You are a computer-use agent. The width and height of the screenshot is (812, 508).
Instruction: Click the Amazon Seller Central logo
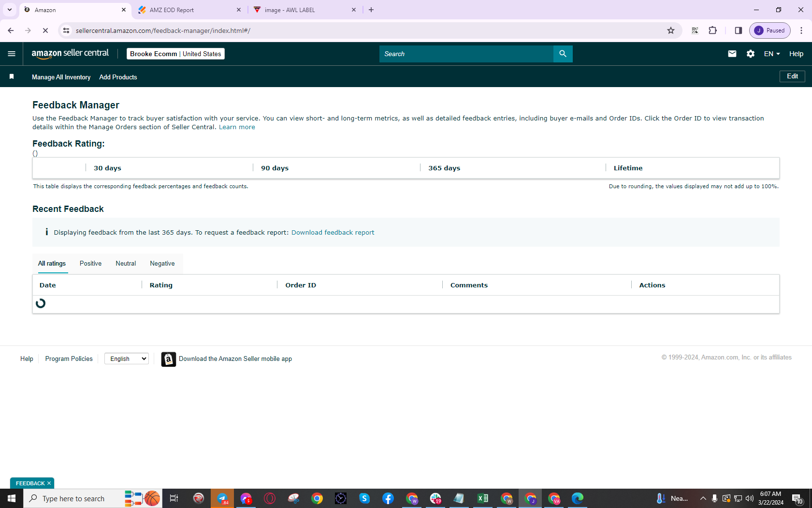click(70, 54)
